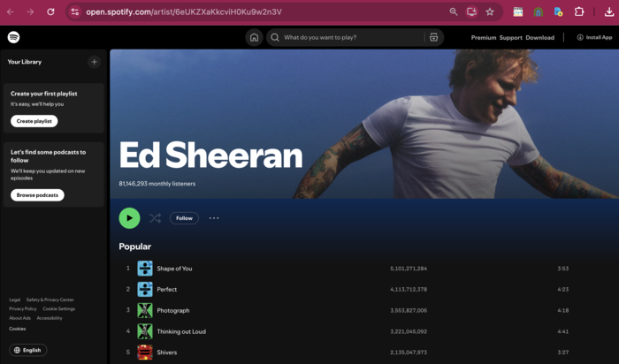619x364 pixels.
Task: Open Cookies link
Action: pos(18,329)
